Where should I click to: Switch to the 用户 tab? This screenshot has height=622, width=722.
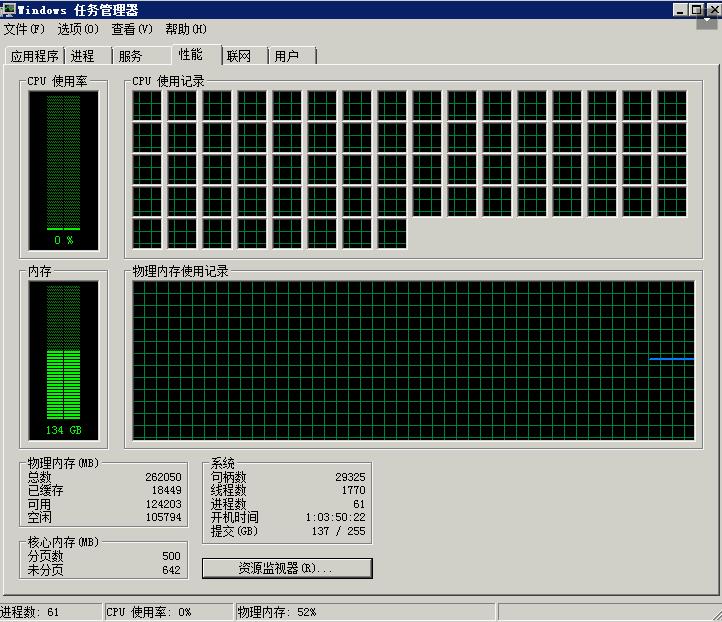click(287, 56)
